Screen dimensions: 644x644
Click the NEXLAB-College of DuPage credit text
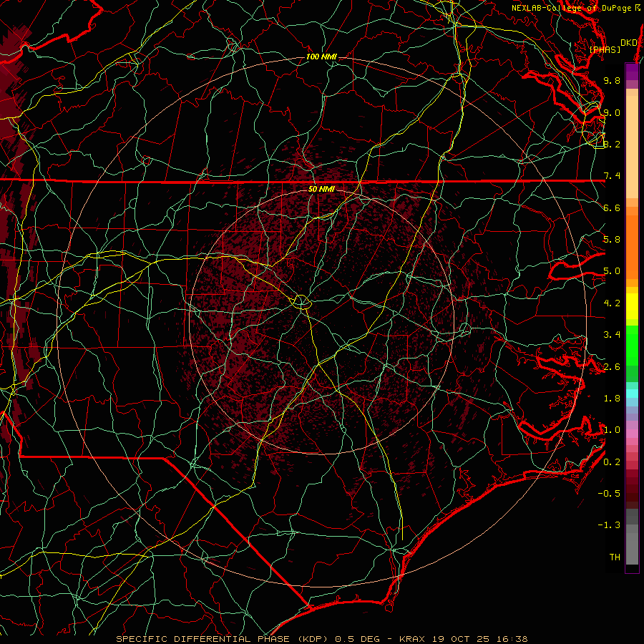(575, 8)
